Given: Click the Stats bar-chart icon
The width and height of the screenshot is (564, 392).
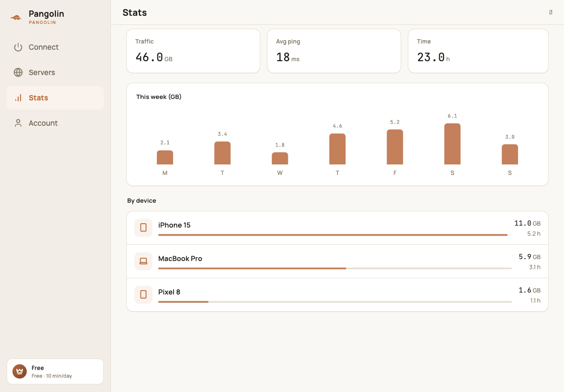Looking at the screenshot, I should [18, 98].
